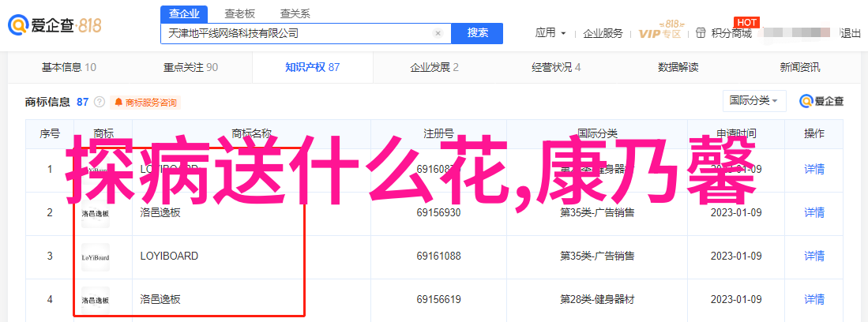This screenshot has width=868, height=322.
Task: Open the 积分商城 shop icon
Action: [x=701, y=33]
